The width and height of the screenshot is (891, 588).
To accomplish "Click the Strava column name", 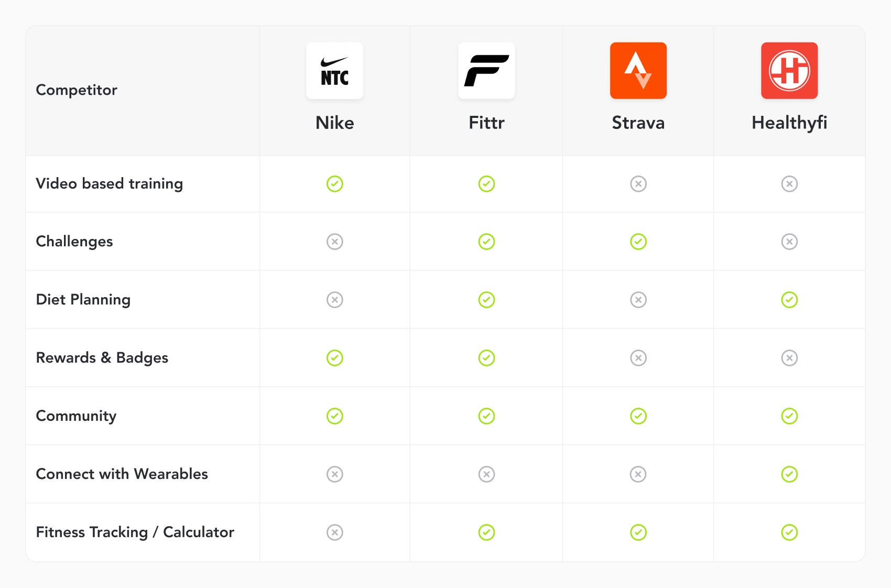I will pyautogui.click(x=638, y=123).
